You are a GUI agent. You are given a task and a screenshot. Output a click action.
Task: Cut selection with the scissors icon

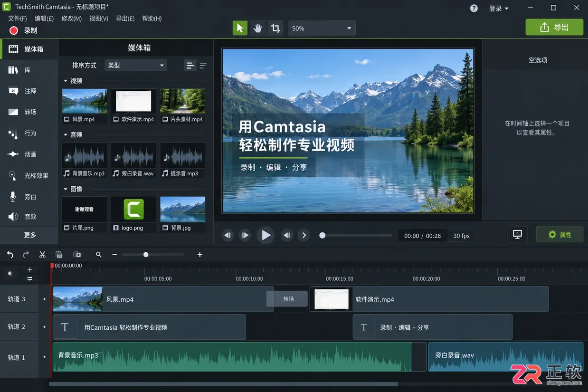point(42,255)
